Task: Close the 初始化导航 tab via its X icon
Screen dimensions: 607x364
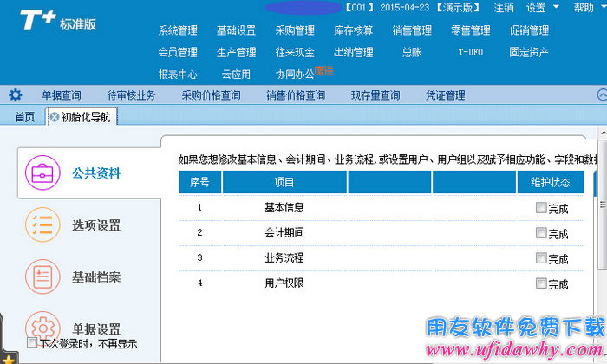Action: pos(55,117)
